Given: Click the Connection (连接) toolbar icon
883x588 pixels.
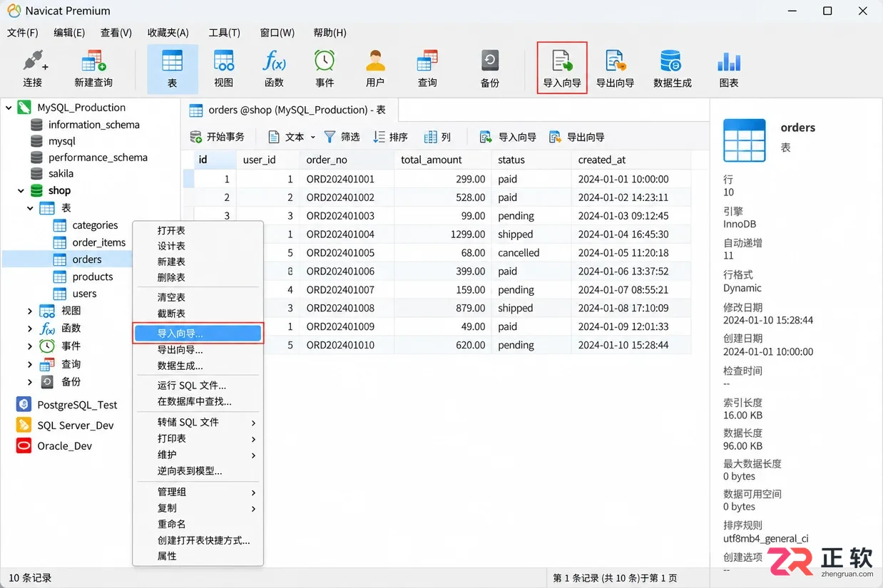Looking at the screenshot, I should 33,68.
